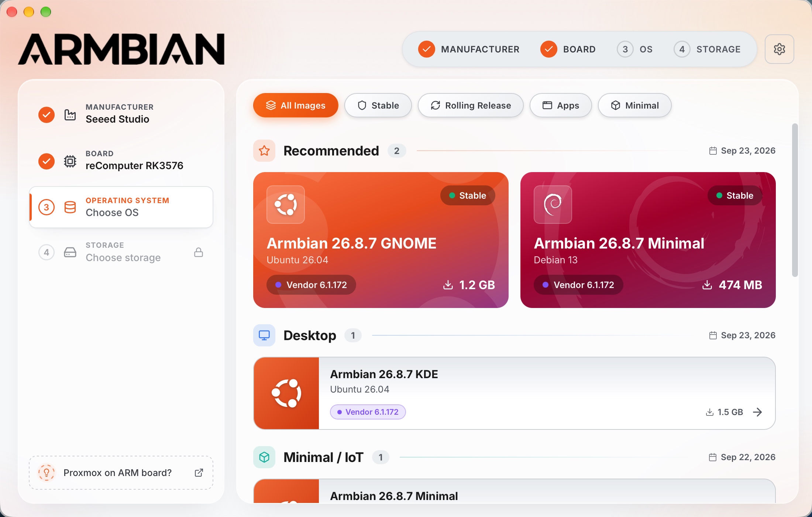This screenshot has height=517, width=812.
Task: Click the lightbulb tip icon
Action: [47, 473]
